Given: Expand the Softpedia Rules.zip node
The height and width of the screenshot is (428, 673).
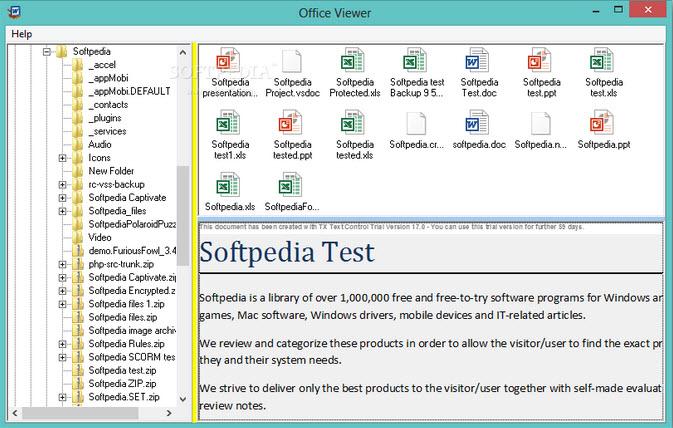Looking at the screenshot, I should tap(63, 344).
